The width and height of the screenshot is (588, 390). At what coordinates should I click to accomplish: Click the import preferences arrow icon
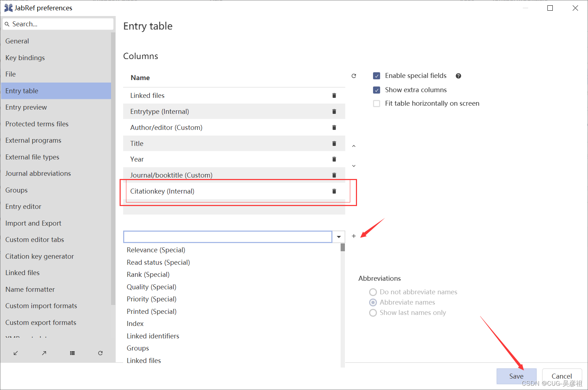[16, 353]
